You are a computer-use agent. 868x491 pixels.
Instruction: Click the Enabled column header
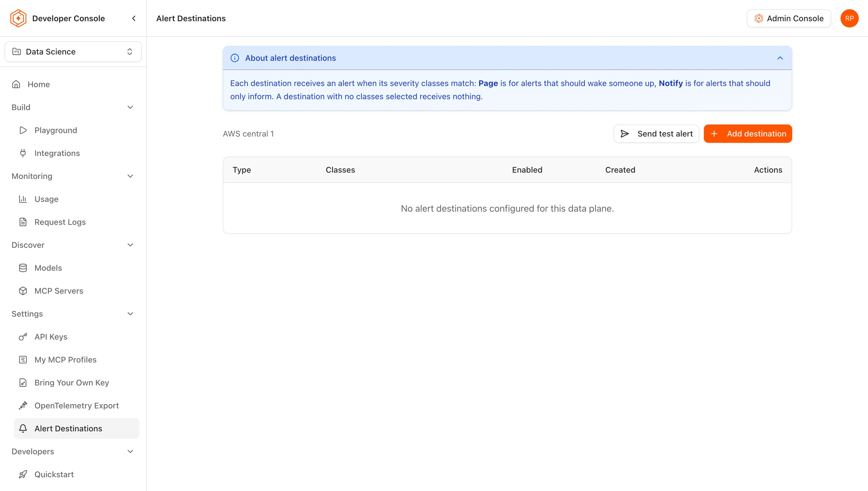tap(527, 169)
